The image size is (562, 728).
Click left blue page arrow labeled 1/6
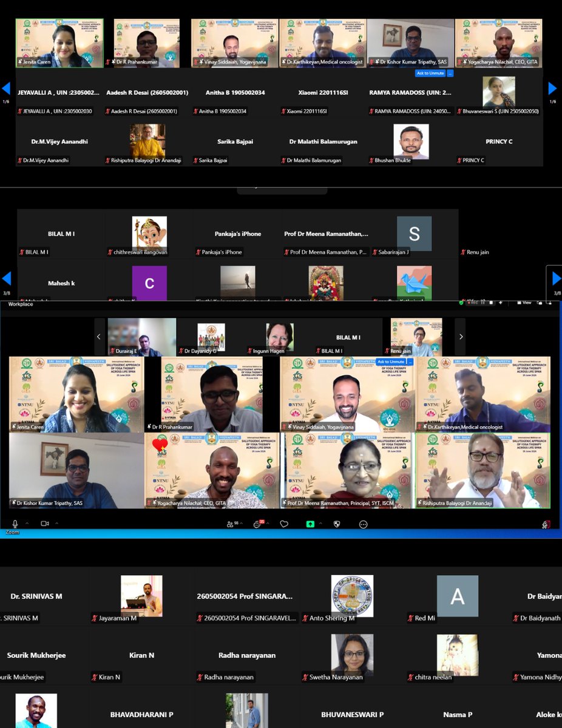tap(6, 89)
